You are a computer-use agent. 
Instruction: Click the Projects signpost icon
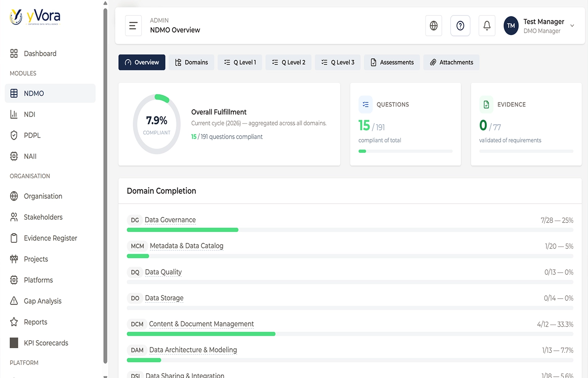point(14,259)
